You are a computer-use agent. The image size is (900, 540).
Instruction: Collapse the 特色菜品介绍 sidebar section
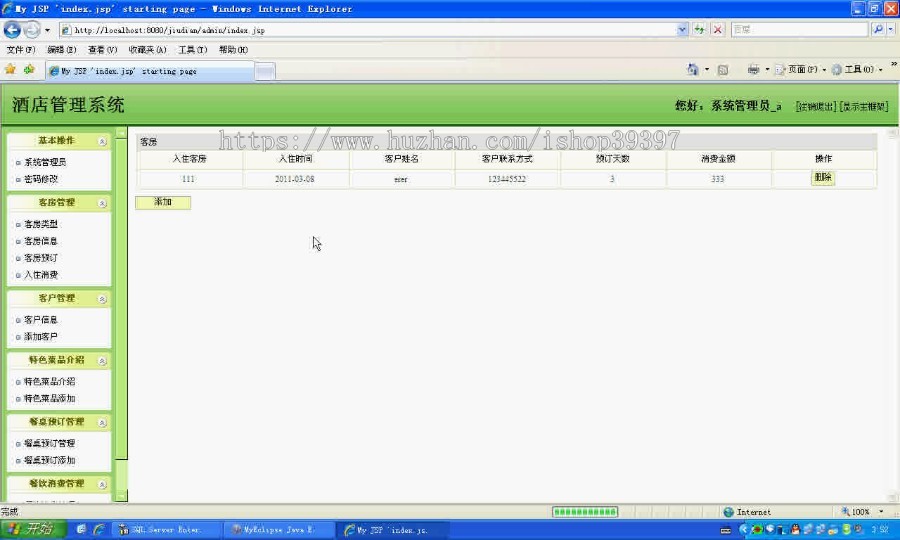(x=102, y=361)
